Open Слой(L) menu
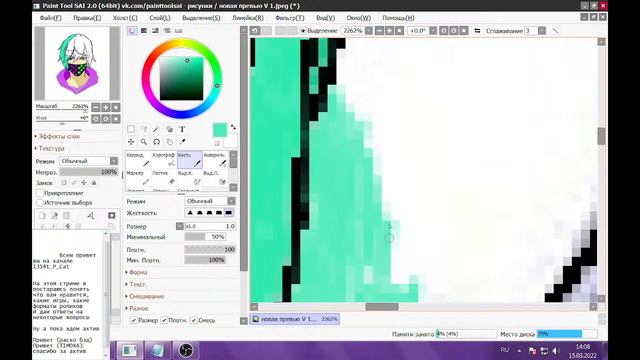The height and width of the screenshot is (360, 640). click(160, 18)
